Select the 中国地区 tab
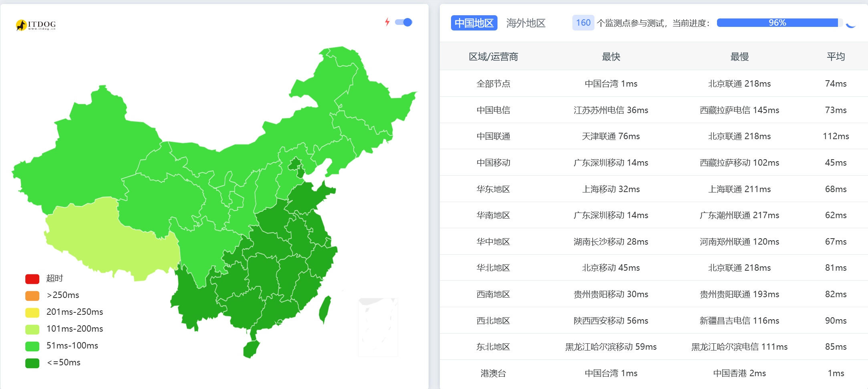The height and width of the screenshot is (389, 868). coord(474,23)
